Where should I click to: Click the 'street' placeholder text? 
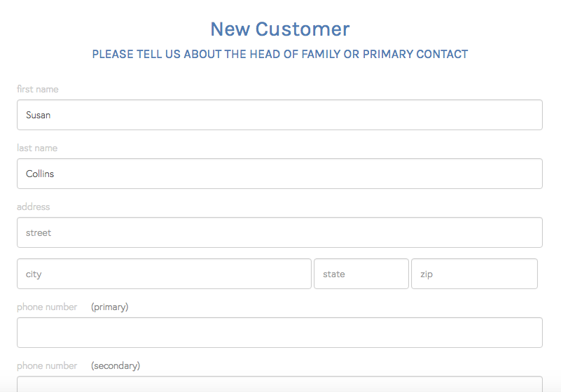click(39, 232)
